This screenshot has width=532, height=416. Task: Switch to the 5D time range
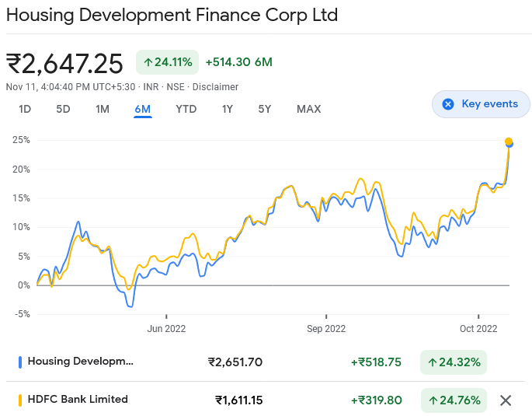63,109
